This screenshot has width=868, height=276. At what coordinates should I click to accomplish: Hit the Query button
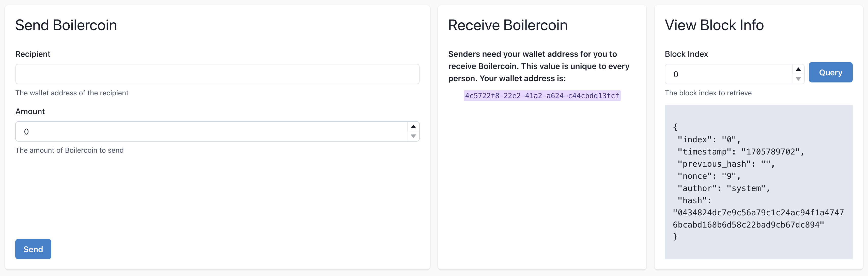[x=830, y=72]
